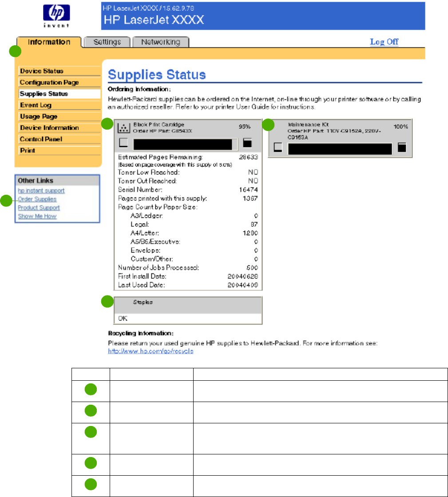Click the Black Print Cartridge title text
This screenshot has height=497, width=448.
point(159,125)
